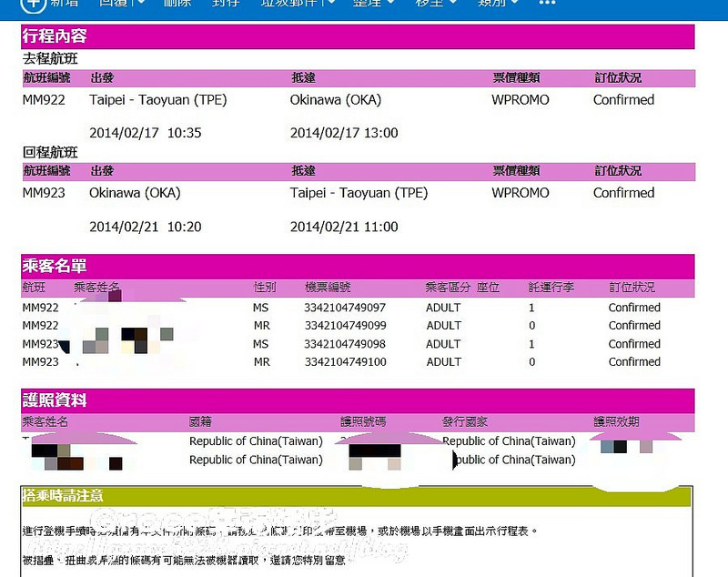Click the 性別 column header

pos(265,288)
